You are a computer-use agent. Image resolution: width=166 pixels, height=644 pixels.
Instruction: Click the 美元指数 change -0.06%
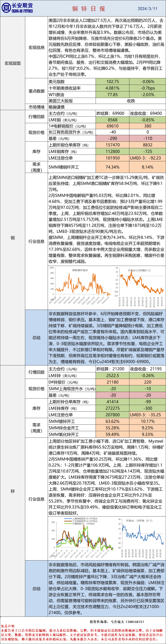147,82
